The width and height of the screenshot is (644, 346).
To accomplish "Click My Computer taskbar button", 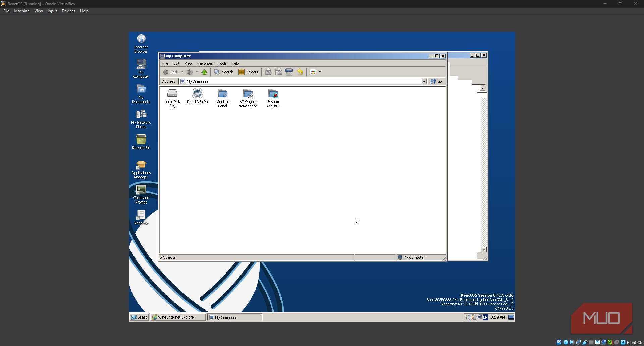I will tap(235, 317).
